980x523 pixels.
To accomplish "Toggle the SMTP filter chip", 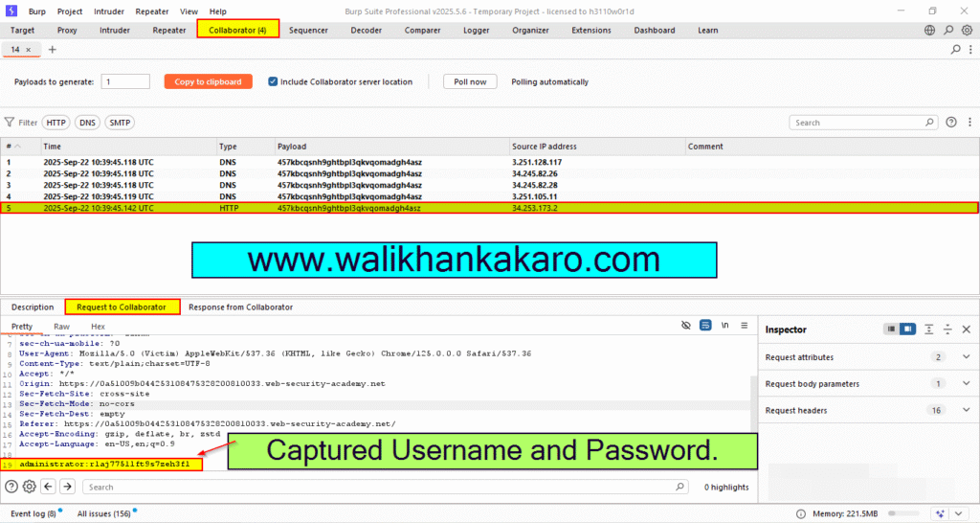I will [x=120, y=123].
